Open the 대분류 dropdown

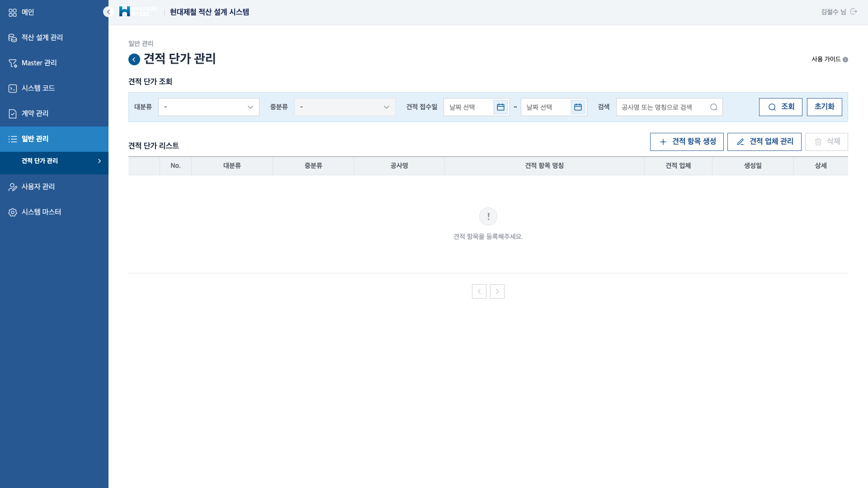[208, 107]
